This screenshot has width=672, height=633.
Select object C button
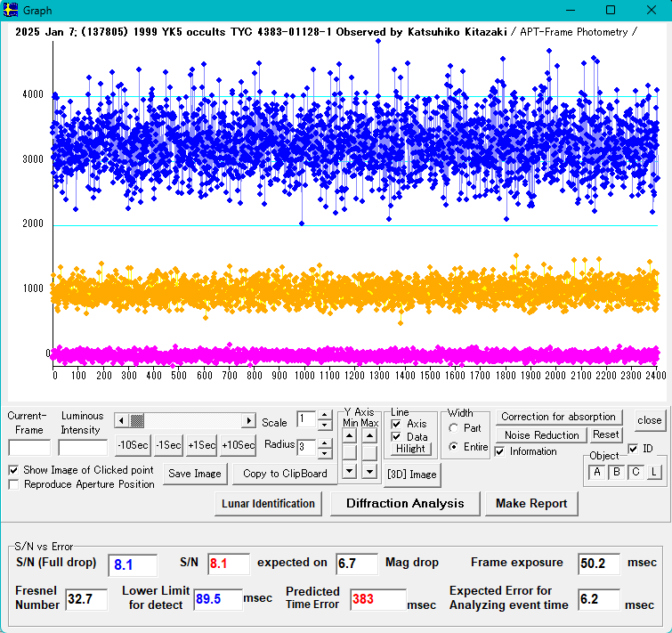pyautogui.click(x=635, y=472)
